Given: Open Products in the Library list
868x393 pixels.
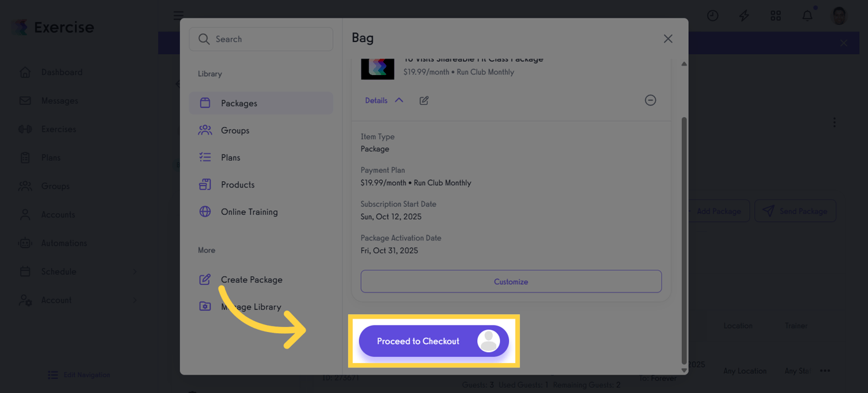Looking at the screenshot, I should click(261, 184).
